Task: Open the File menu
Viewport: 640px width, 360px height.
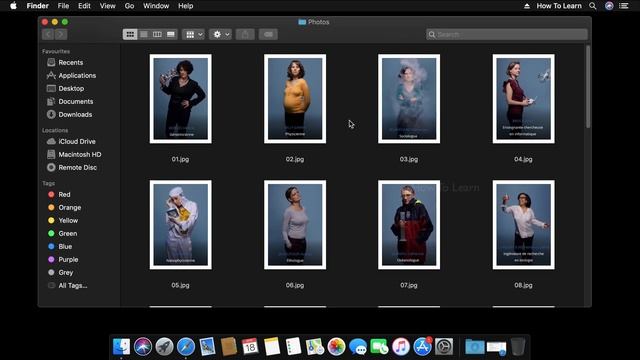Action: click(63, 6)
